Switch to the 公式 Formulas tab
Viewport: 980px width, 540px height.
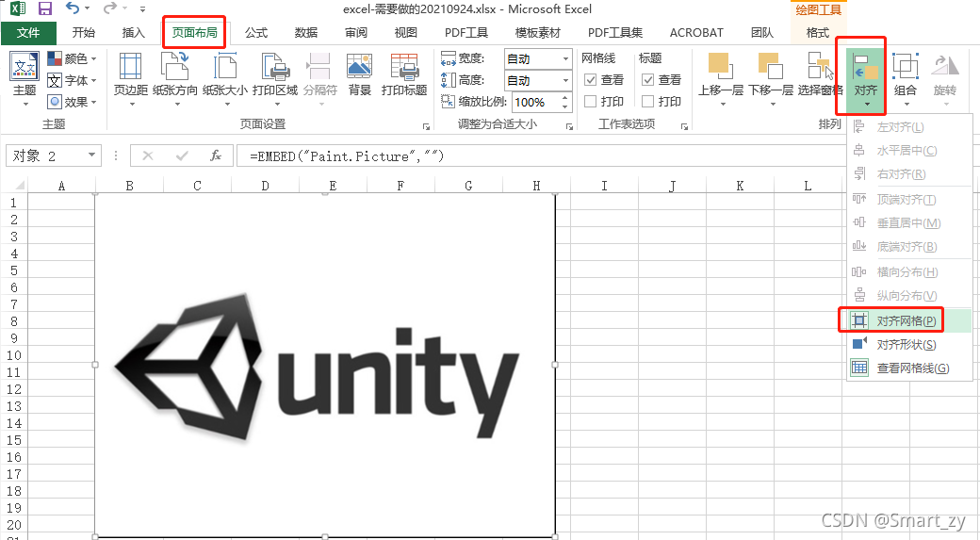pyautogui.click(x=256, y=32)
